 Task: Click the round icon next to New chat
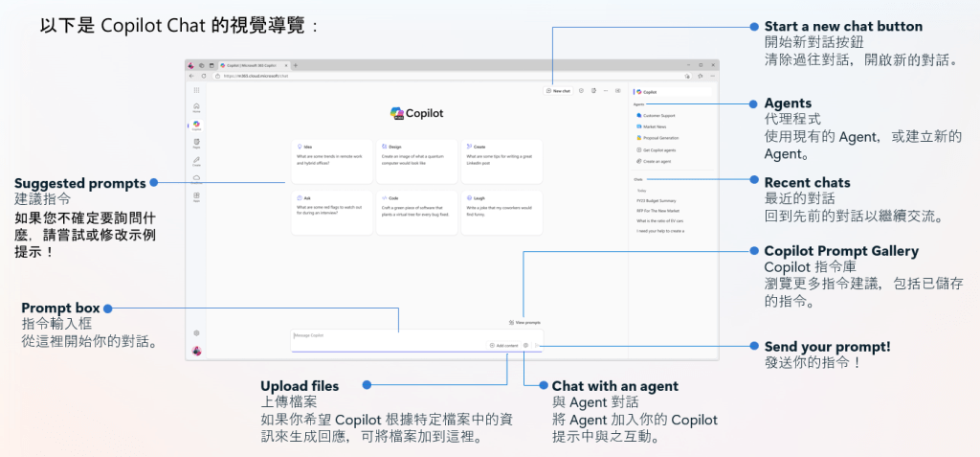[581, 91]
